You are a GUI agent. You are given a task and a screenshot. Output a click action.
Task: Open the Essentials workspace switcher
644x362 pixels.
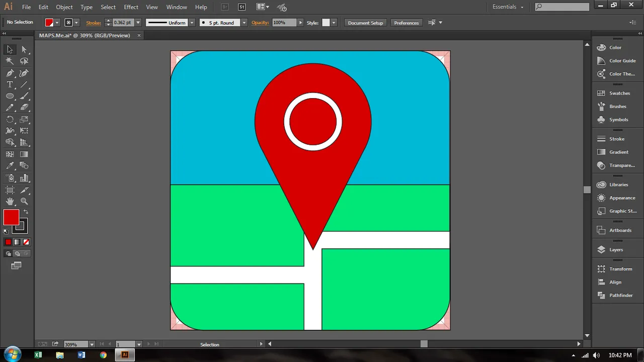coord(508,7)
